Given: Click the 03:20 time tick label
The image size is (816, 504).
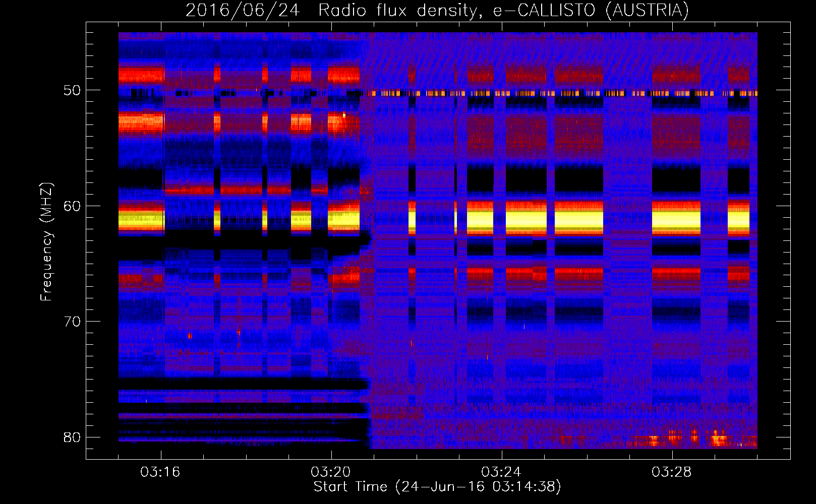Looking at the screenshot, I should point(331,472).
